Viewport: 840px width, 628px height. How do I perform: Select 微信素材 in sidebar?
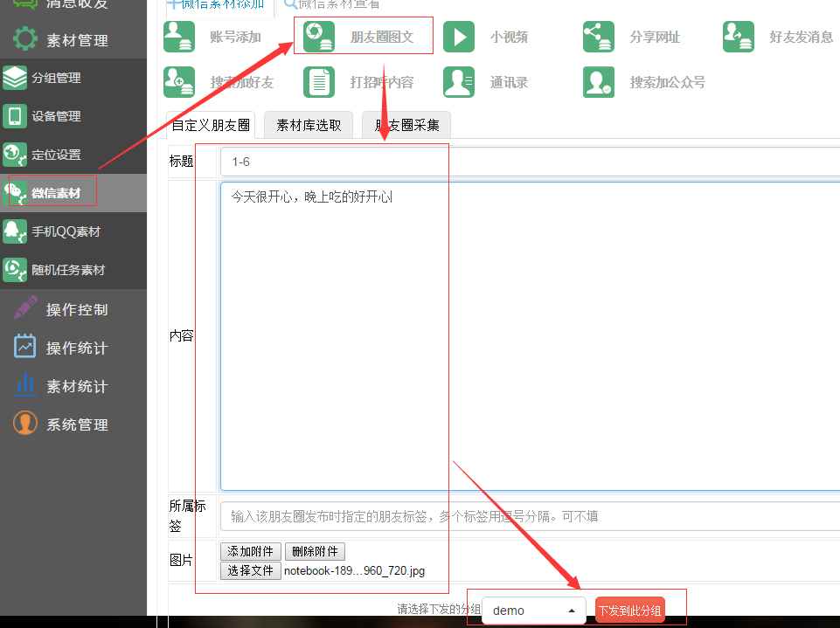click(73, 193)
